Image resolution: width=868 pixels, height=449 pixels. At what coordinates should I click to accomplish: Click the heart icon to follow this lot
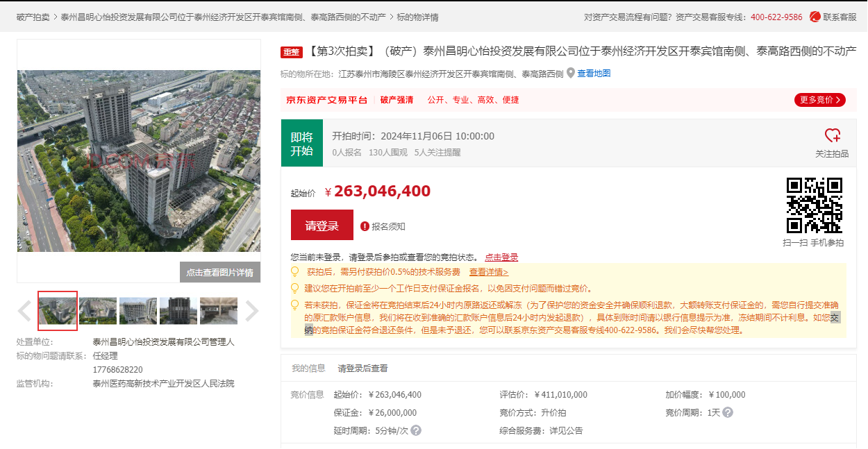pyautogui.click(x=832, y=136)
